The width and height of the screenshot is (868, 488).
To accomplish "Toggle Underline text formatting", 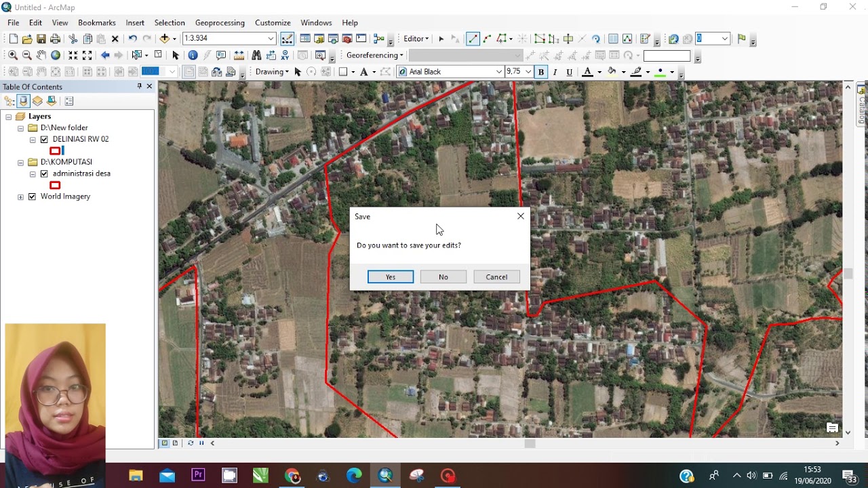I will click(569, 72).
